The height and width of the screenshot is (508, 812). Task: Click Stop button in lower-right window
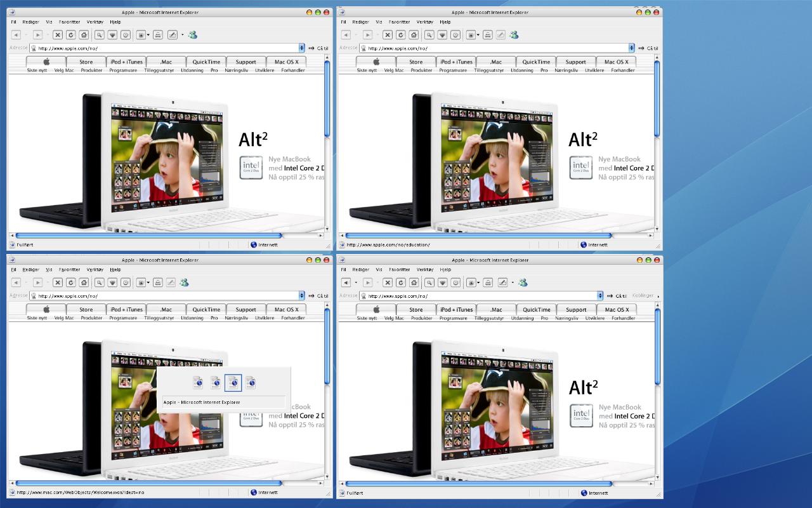pyautogui.click(x=388, y=283)
